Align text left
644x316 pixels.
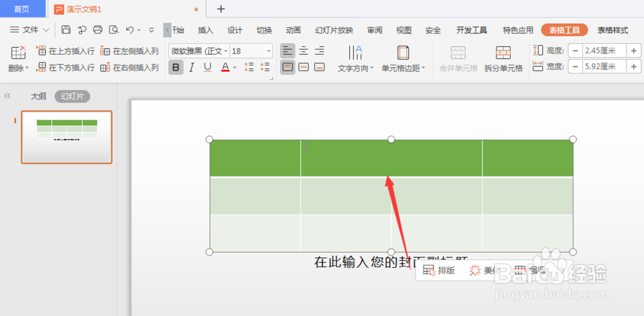click(288, 51)
